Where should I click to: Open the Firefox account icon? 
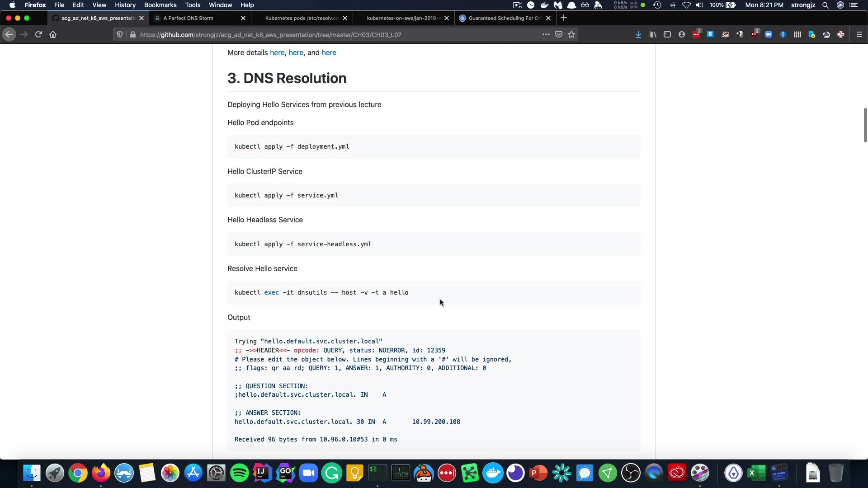pos(682,34)
